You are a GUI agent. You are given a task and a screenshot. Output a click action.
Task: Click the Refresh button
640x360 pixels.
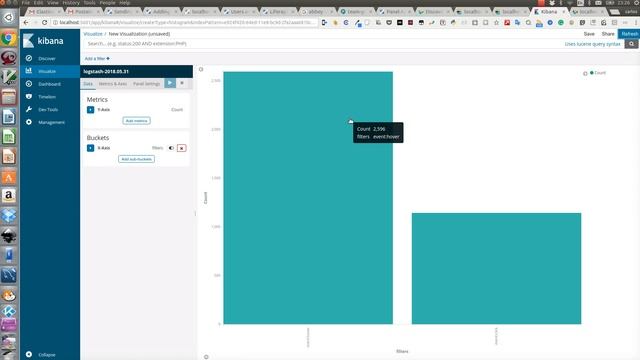coord(629,34)
